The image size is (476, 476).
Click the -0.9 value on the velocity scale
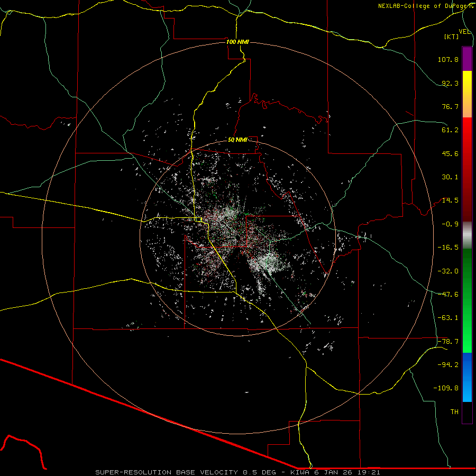[450, 224]
